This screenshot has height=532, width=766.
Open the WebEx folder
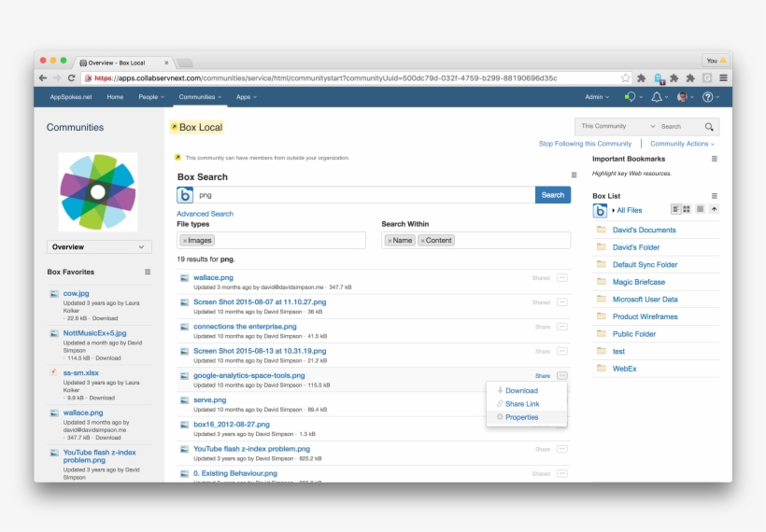point(624,369)
